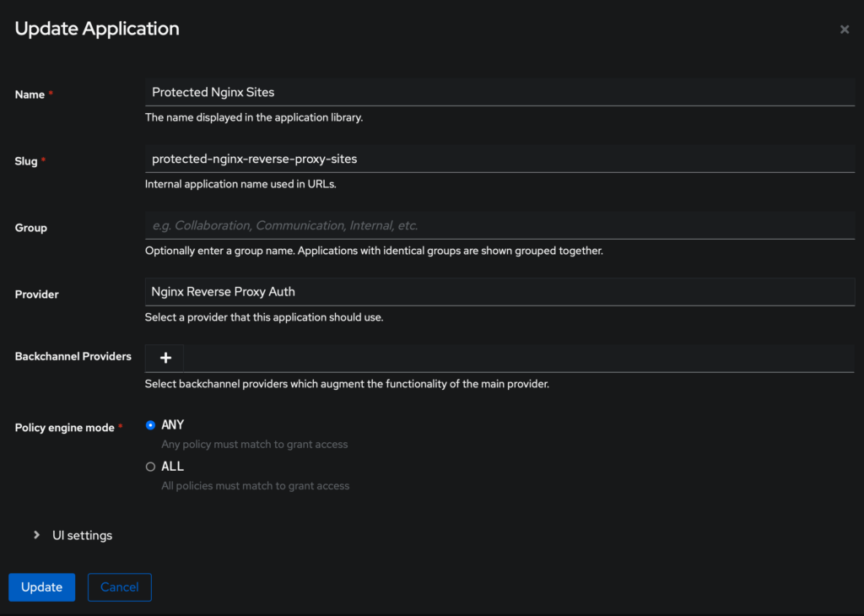Click the Policy engine mode label
This screenshot has height=616, width=864.
tap(64, 428)
